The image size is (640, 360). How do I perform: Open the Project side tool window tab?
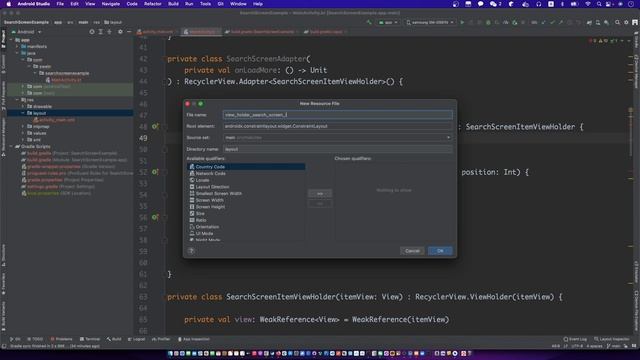(3, 39)
